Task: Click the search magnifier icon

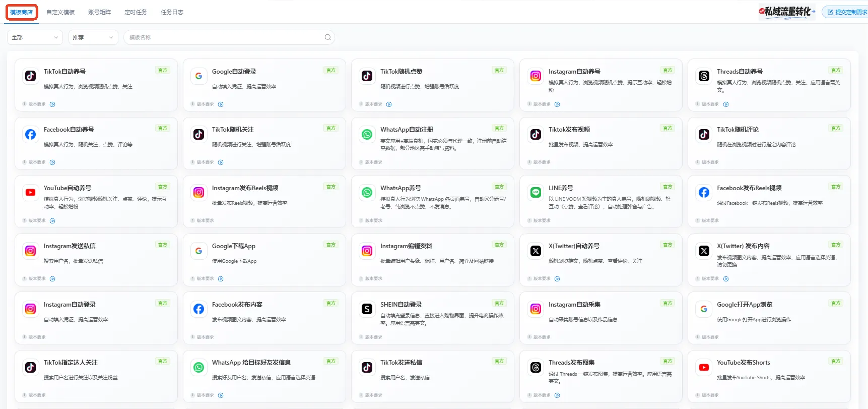Action: (328, 37)
